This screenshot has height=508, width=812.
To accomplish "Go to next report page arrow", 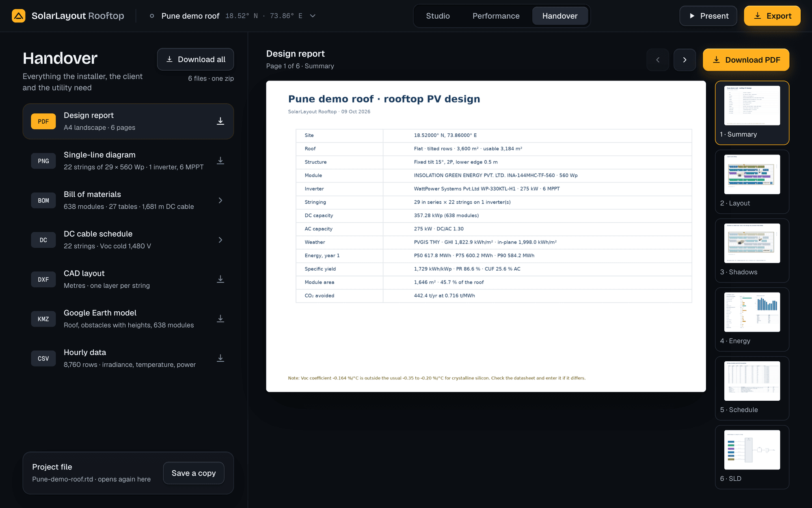I will click(685, 60).
